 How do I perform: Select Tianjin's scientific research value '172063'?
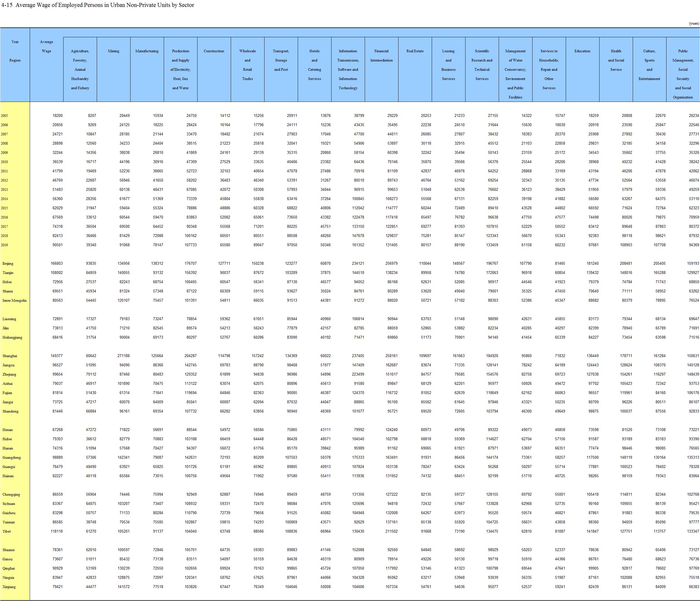point(492,273)
